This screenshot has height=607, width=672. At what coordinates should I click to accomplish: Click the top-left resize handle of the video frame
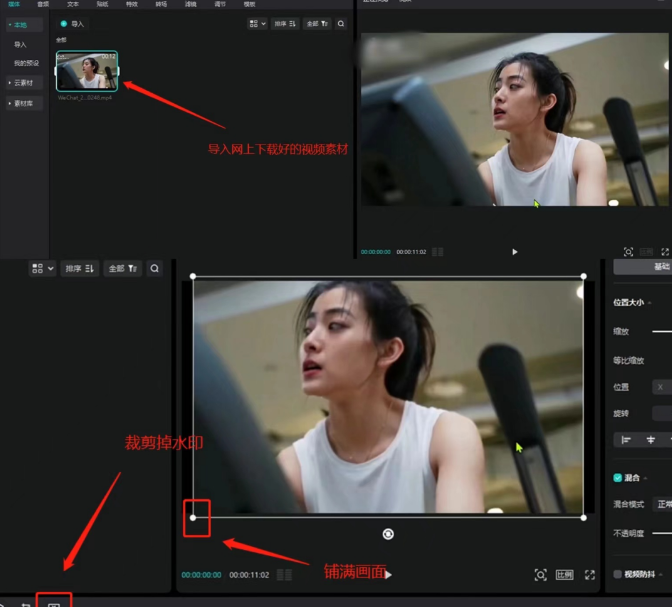tap(193, 276)
